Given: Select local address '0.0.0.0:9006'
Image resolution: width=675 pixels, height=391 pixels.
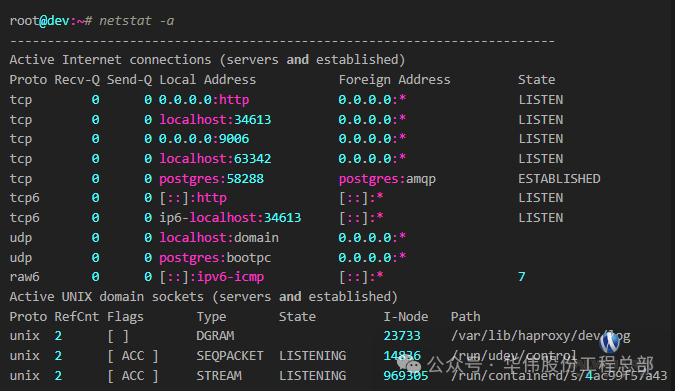Looking at the screenshot, I should pyautogui.click(x=204, y=139).
